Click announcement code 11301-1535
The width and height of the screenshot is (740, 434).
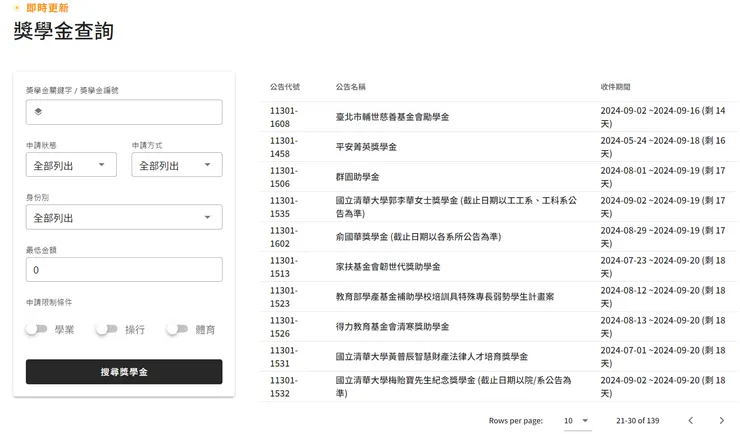(284, 207)
